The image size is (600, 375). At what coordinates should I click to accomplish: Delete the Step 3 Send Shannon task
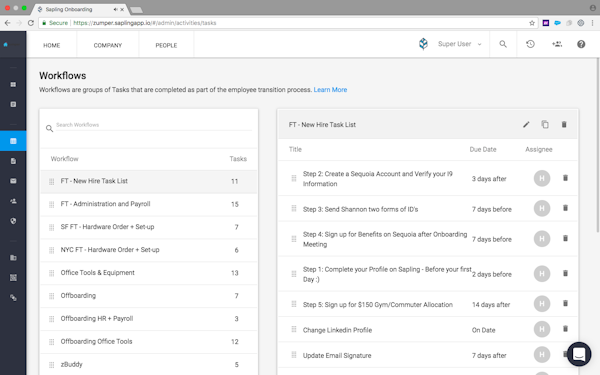tap(565, 208)
